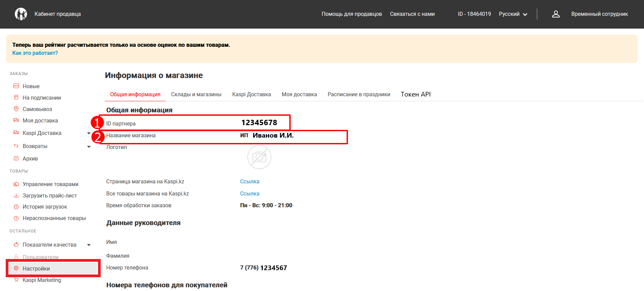The width and height of the screenshot is (644, 291).
Task: Click phone number 7 (776) 1234567
Action: [263, 268]
